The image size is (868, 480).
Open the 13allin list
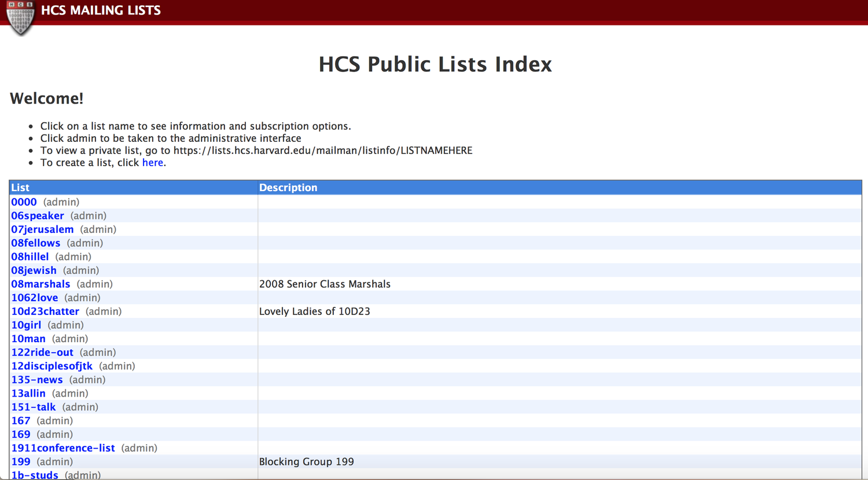tap(28, 394)
